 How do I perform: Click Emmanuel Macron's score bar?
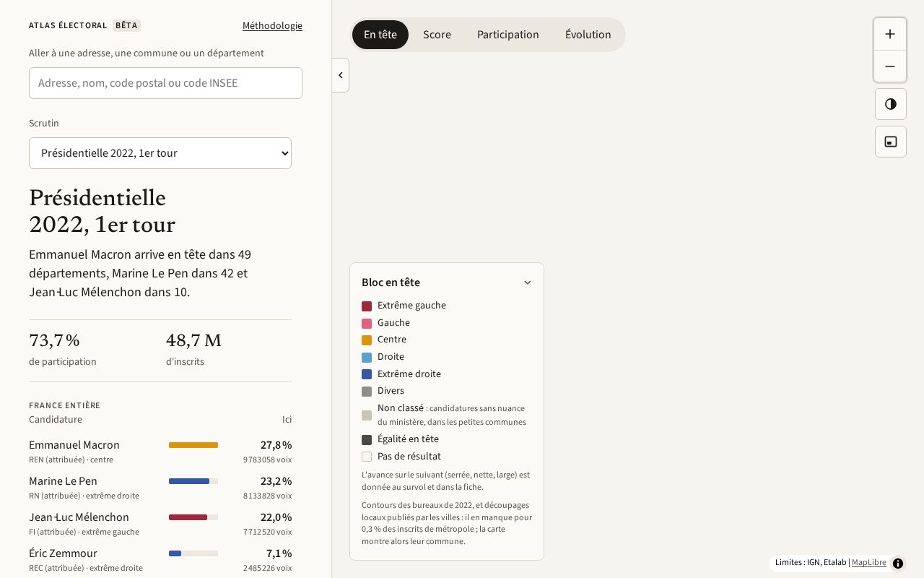(x=193, y=445)
